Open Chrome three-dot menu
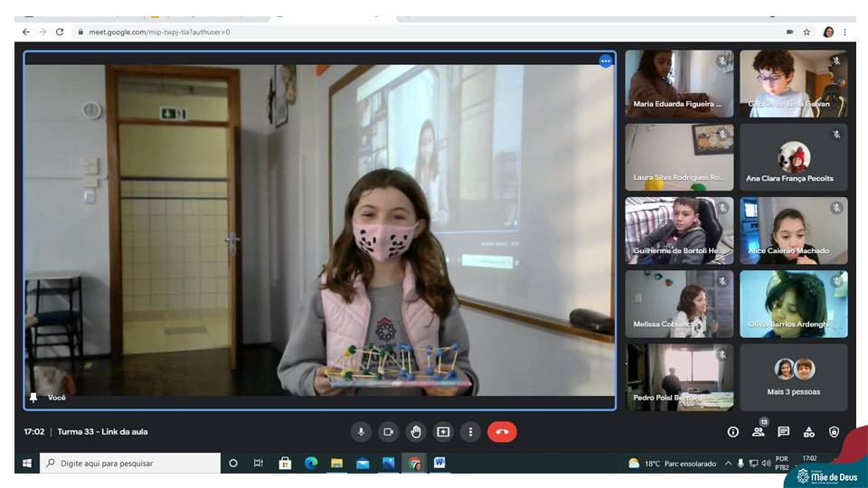This screenshot has width=868, height=488. [845, 32]
